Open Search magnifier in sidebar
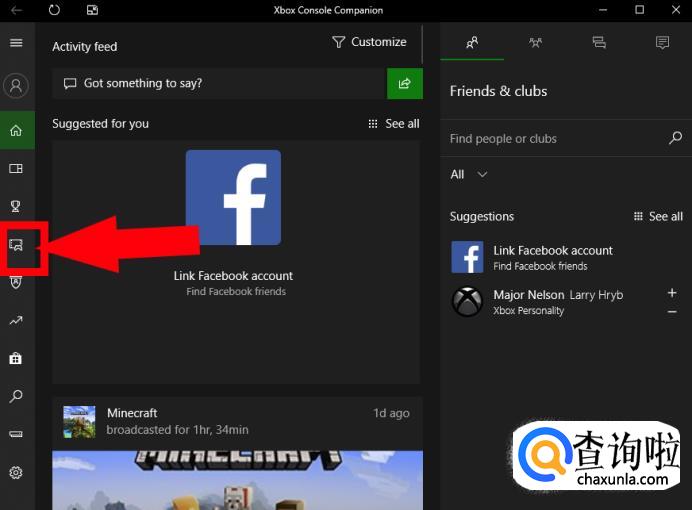The width and height of the screenshot is (692, 510). (x=16, y=396)
